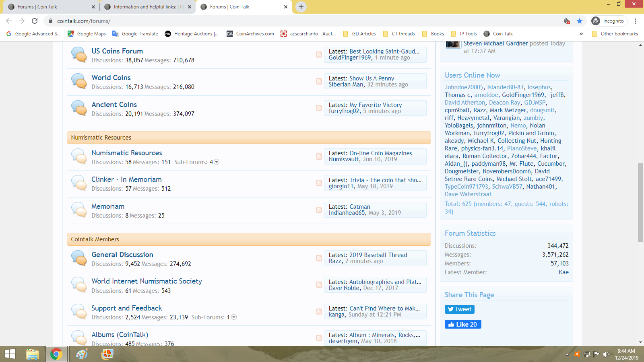The width and height of the screenshot is (644, 362).
Task: Open Chrome from the Windows taskbar
Action: click(x=56, y=354)
